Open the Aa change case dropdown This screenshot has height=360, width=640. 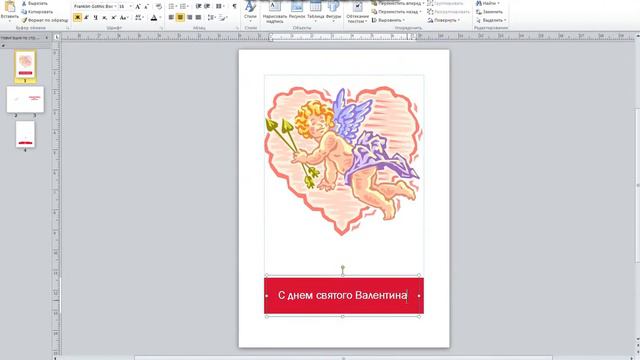124,18
